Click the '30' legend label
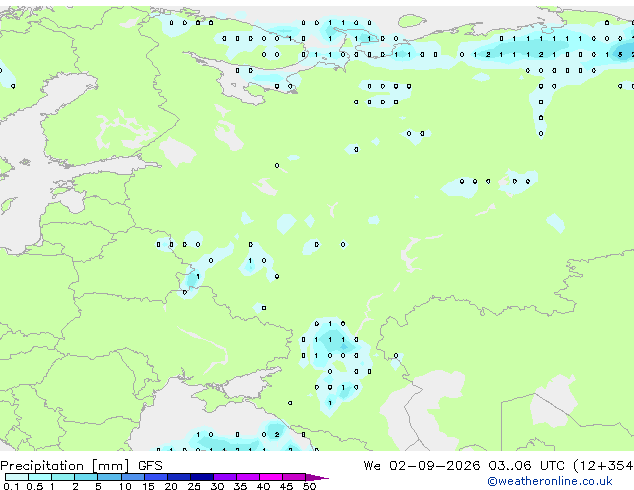This screenshot has height=490, width=634. click(217, 486)
